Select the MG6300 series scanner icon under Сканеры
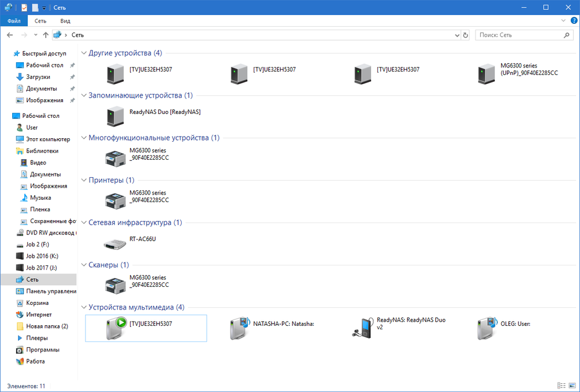 tap(114, 285)
